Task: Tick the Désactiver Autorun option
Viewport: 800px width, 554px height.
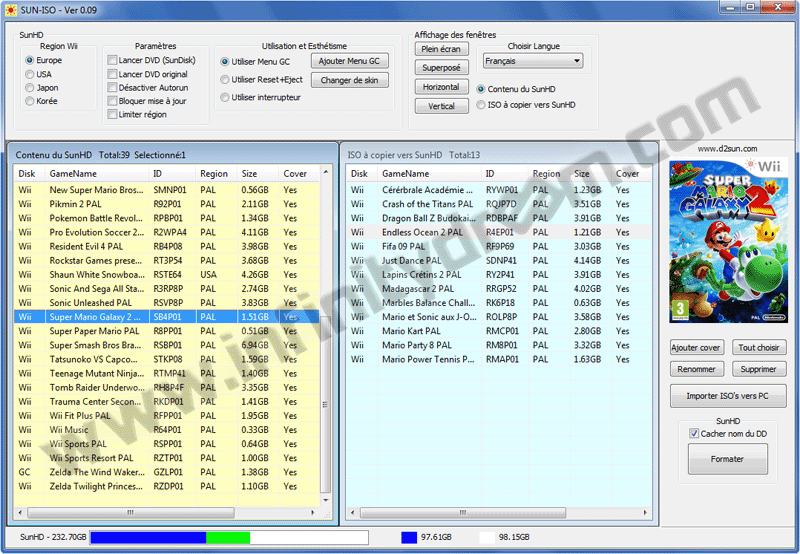Action: (x=112, y=88)
